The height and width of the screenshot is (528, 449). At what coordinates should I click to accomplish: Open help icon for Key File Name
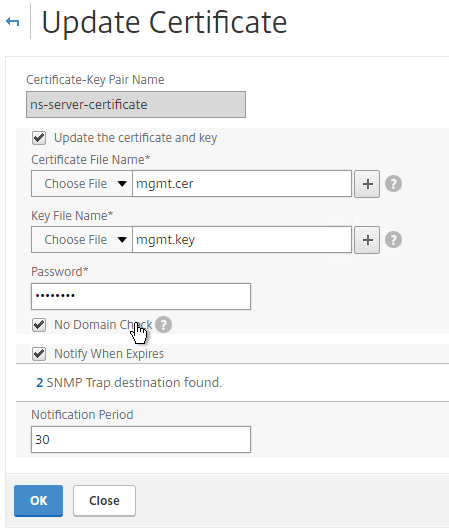pos(393,240)
